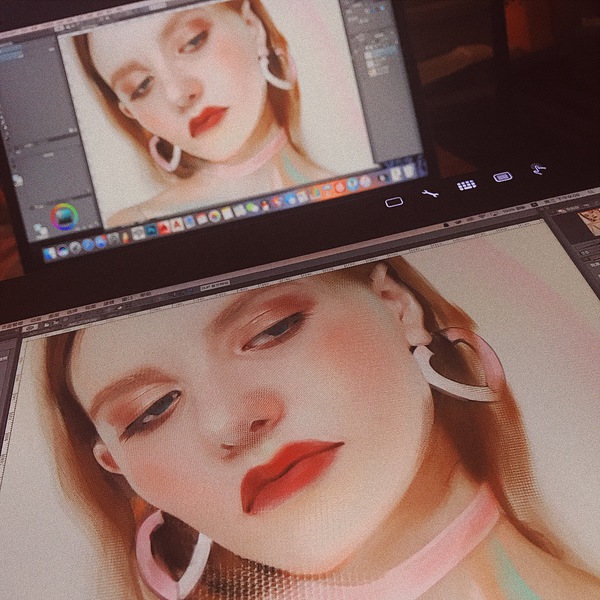Screen dimensions: 600x600
Task: Tap the wrench settings button on tablet bezel
Action: (x=430, y=194)
